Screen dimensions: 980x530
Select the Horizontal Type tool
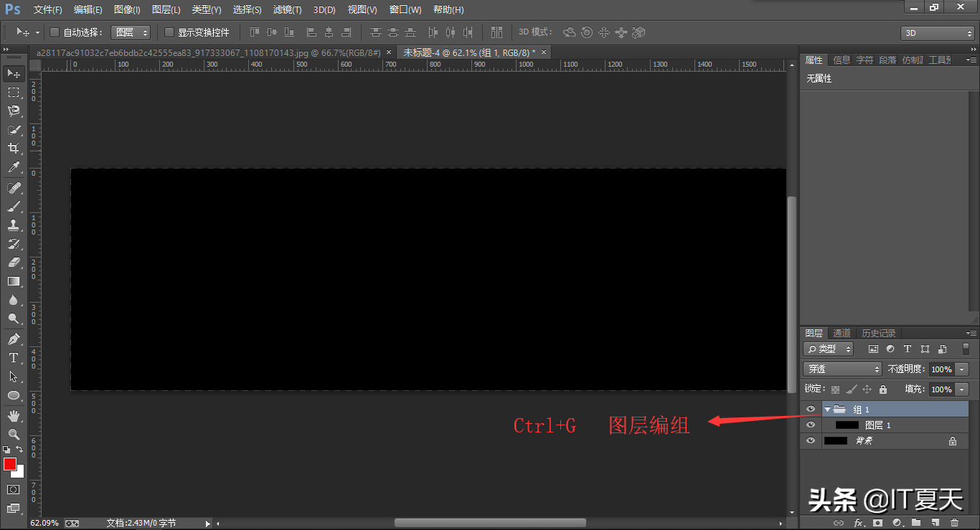click(x=14, y=358)
